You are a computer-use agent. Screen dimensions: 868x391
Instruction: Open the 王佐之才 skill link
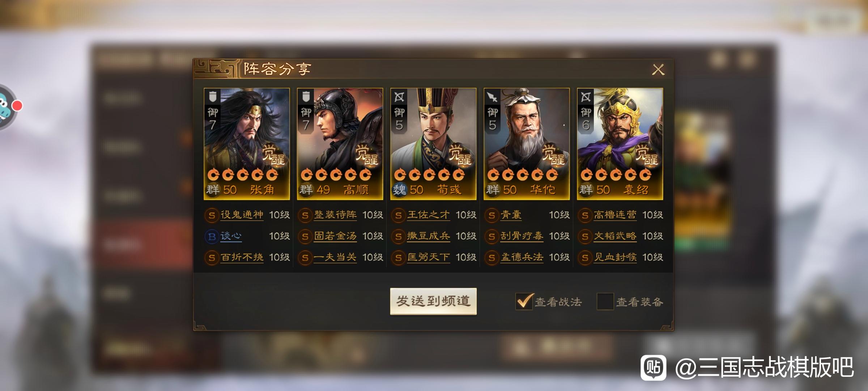point(429,215)
